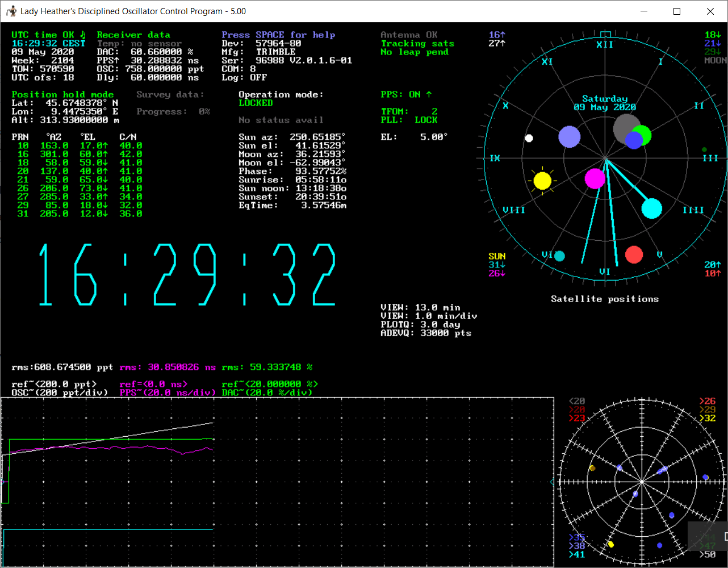
Task: Click the 'ADEVQ: 33000 pts' setting
Action: [x=426, y=333]
